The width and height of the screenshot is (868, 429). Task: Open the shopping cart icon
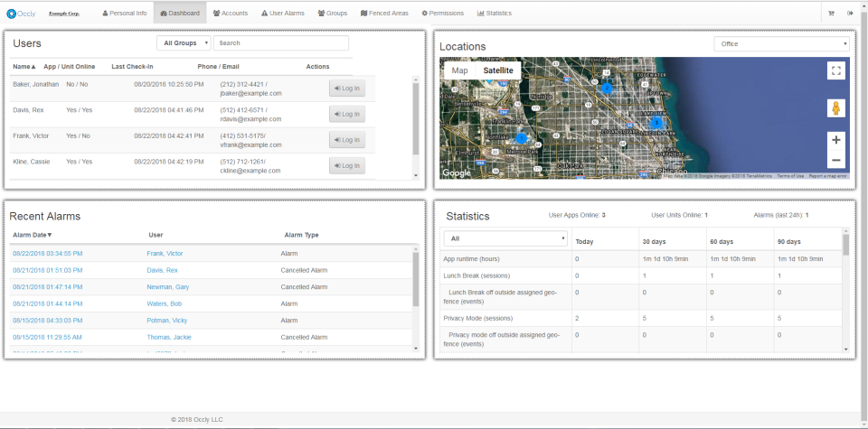click(x=832, y=14)
